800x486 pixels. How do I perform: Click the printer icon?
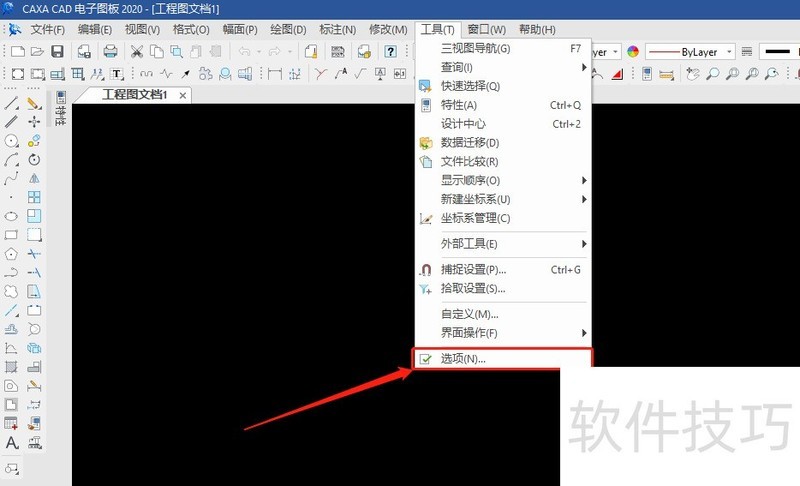point(110,52)
